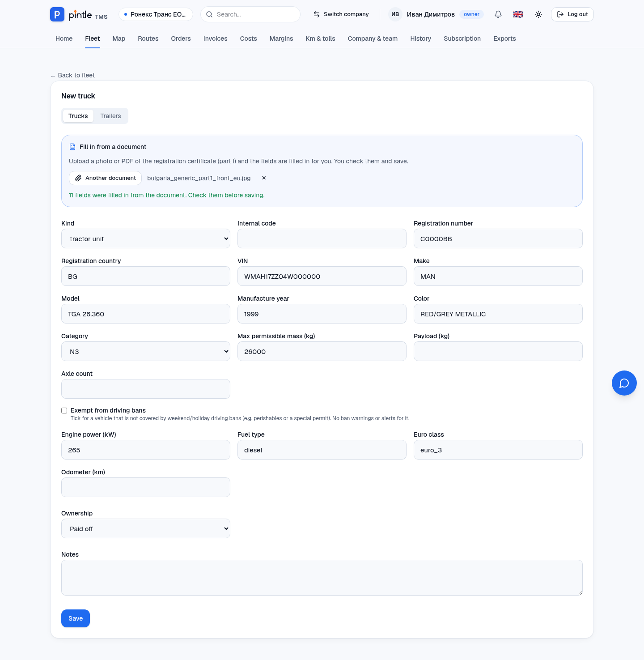644x660 pixels.
Task: Click the Pintle TMS logo icon
Action: (x=57, y=14)
